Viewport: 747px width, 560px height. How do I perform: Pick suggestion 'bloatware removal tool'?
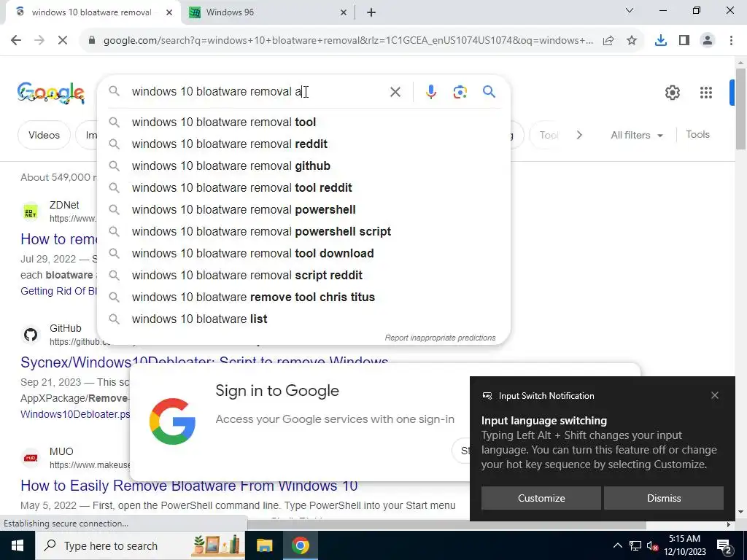(303, 122)
